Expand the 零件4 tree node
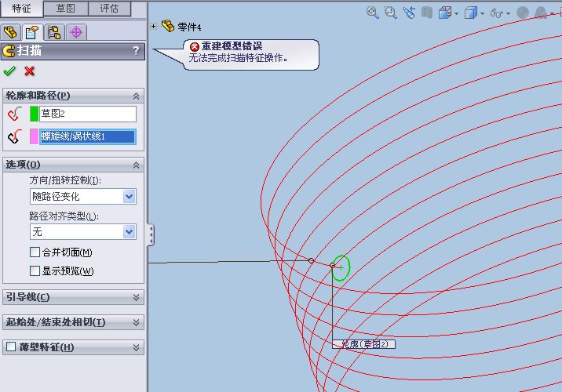This screenshot has width=562, height=392. 153,26
